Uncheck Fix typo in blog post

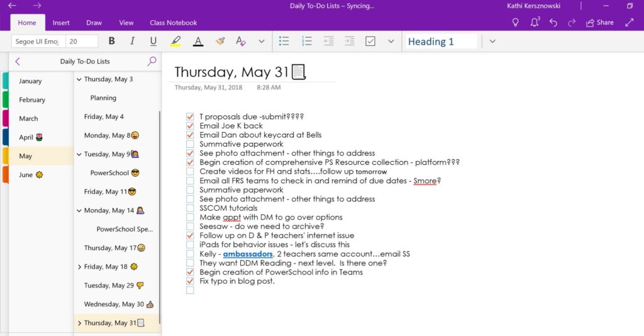(x=190, y=281)
